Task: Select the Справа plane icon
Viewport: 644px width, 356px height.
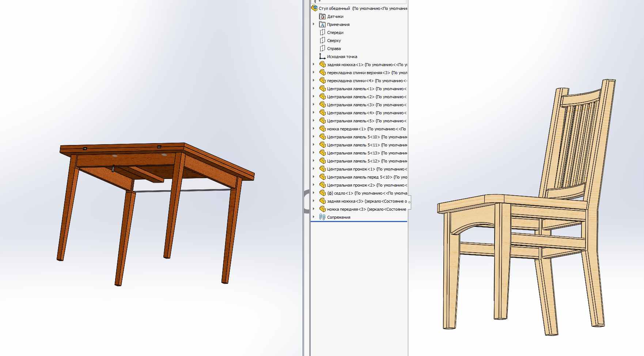Action: tap(322, 49)
